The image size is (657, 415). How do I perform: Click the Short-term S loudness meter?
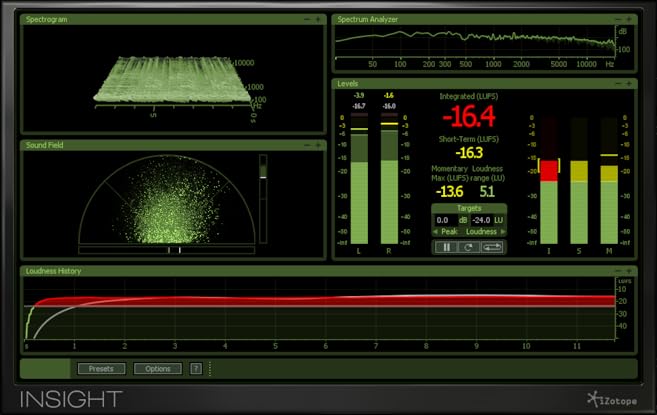coord(579,180)
